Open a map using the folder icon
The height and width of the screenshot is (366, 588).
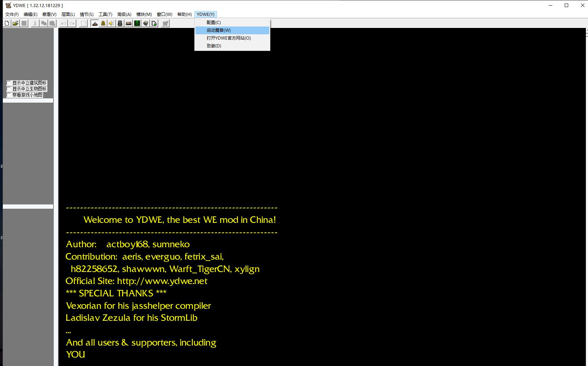(x=15, y=23)
